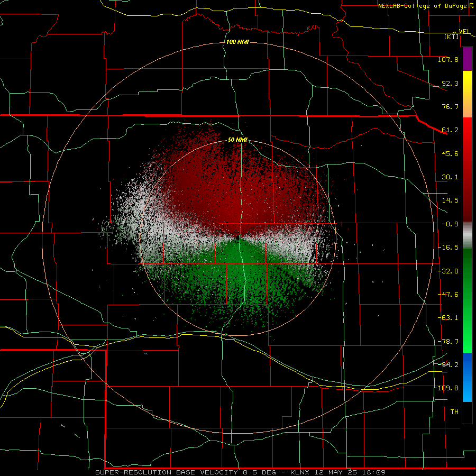Click the 100 NMI range ring label

click(237, 42)
